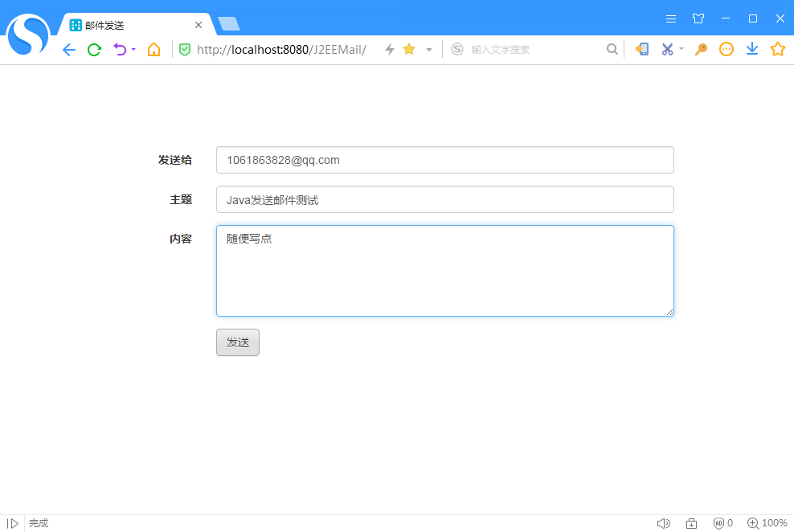
Task: Open the password manager key icon
Action: tap(700, 49)
